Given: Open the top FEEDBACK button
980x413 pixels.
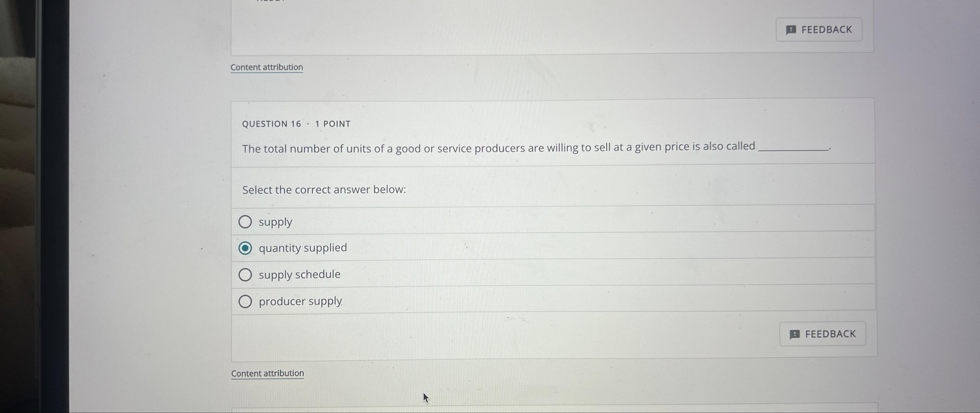Looking at the screenshot, I should 819,29.
